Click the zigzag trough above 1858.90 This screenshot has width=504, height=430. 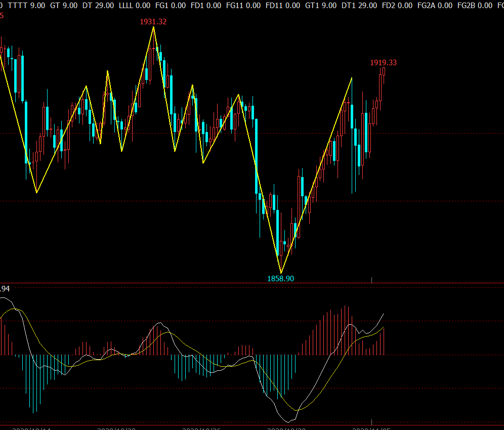(281, 272)
